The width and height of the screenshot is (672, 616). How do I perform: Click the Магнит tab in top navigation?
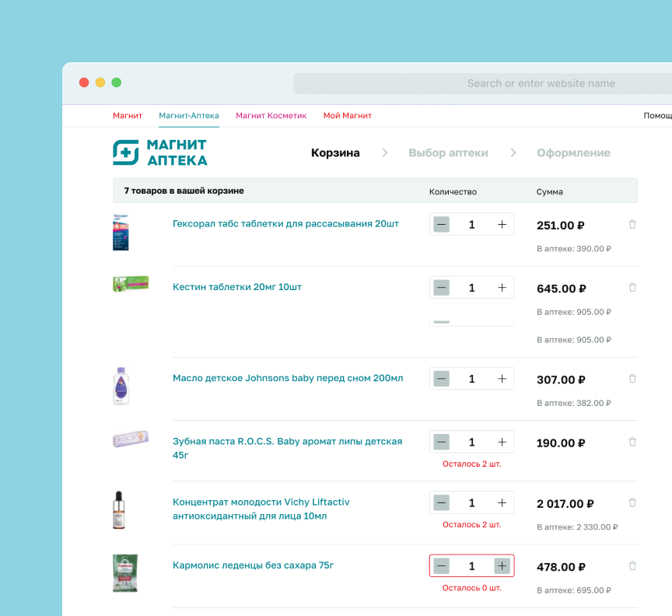(128, 116)
